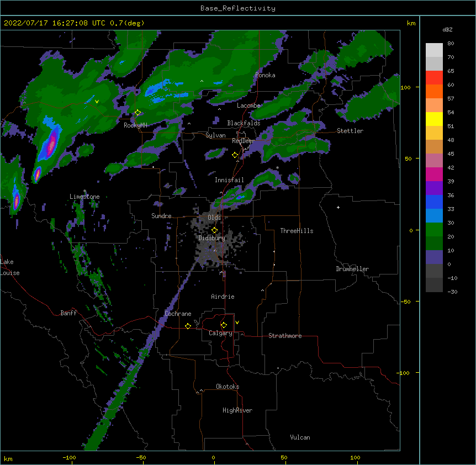Click the yellow V marker northwest of RockyMH
This screenshot has width=476, height=465.
tap(97, 102)
